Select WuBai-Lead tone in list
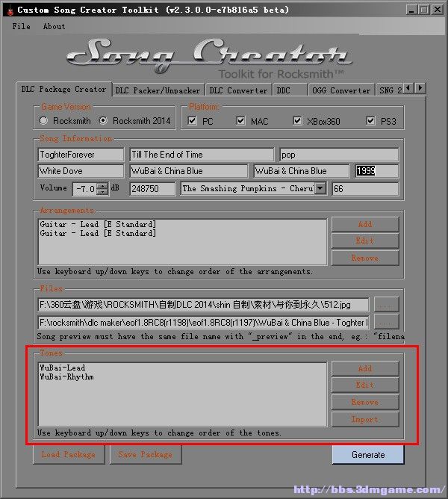The image size is (448, 499). (63, 368)
